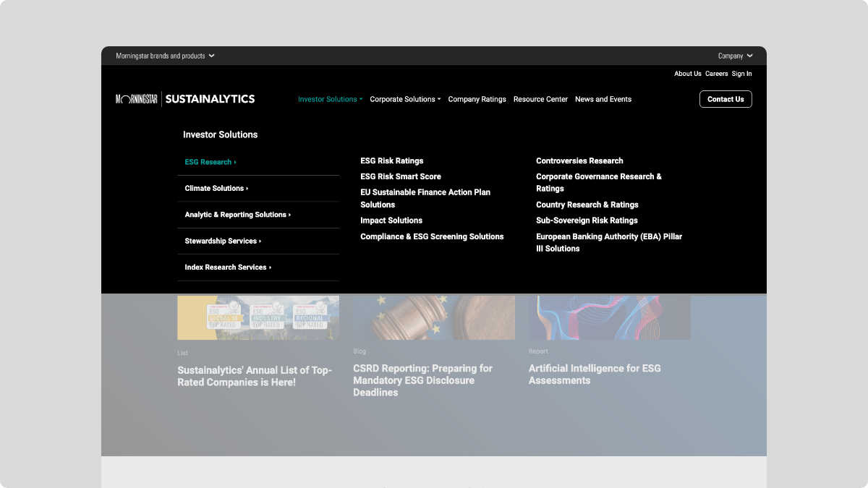Open Resource Center menu item

pos(540,99)
